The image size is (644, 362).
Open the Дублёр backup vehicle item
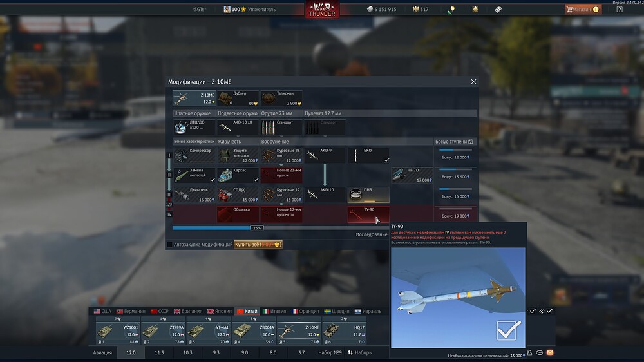[x=238, y=98]
